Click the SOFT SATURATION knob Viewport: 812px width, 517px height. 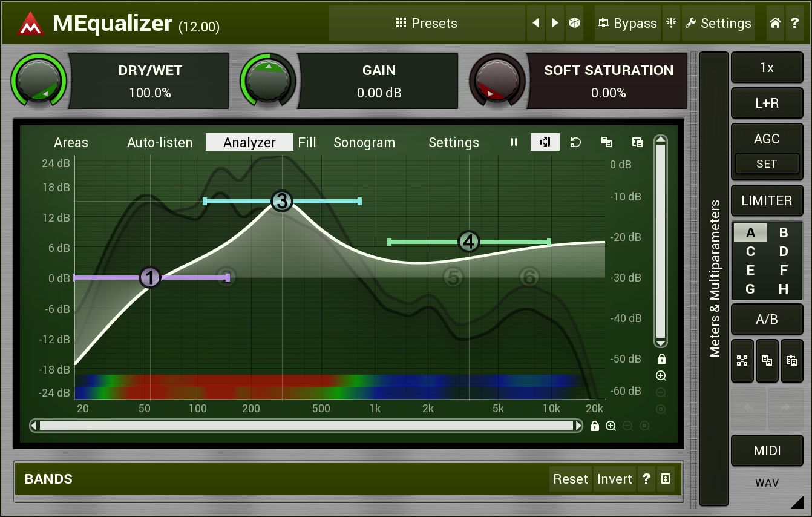pyautogui.click(x=497, y=81)
